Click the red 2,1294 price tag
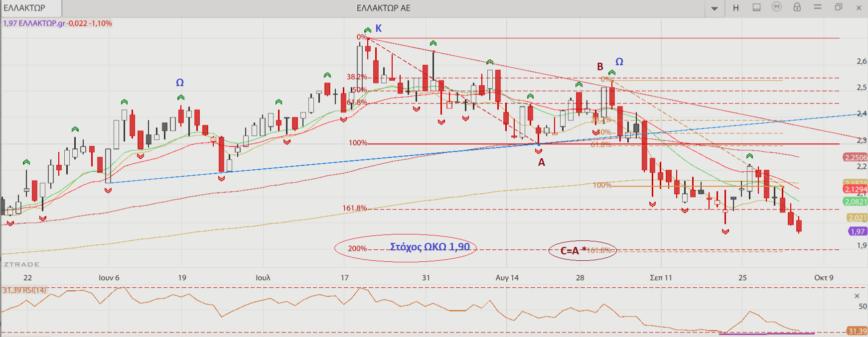Viewport: 868px width, 337px height. coord(855,189)
